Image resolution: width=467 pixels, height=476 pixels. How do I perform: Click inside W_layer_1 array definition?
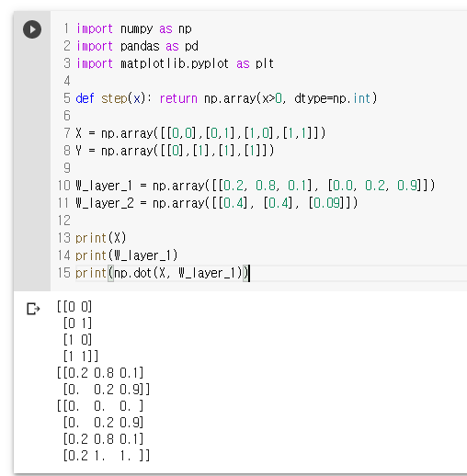pyautogui.click(x=255, y=186)
